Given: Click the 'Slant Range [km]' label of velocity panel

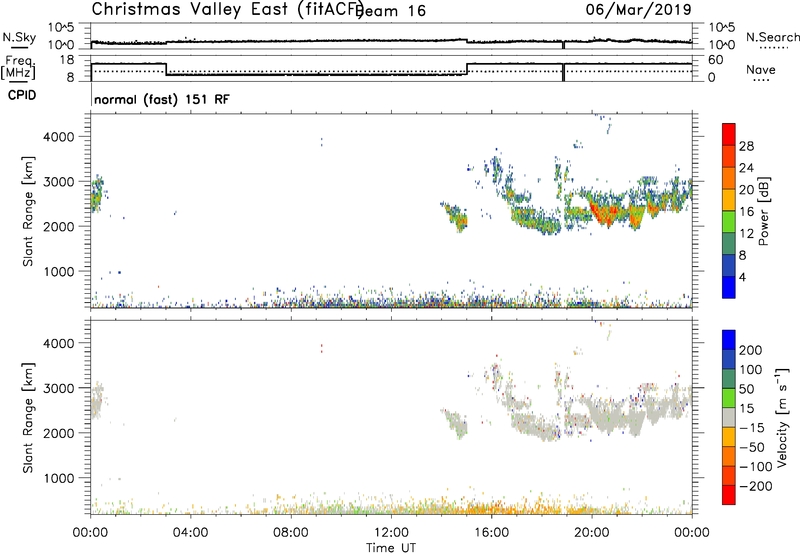Looking at the screenshot, I should [28, 418].
